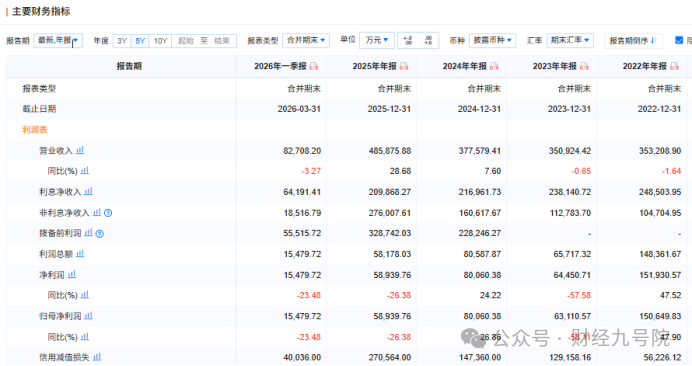Select 3Y year range
Viewport: 692px width, 366px height.
(122, 41)
